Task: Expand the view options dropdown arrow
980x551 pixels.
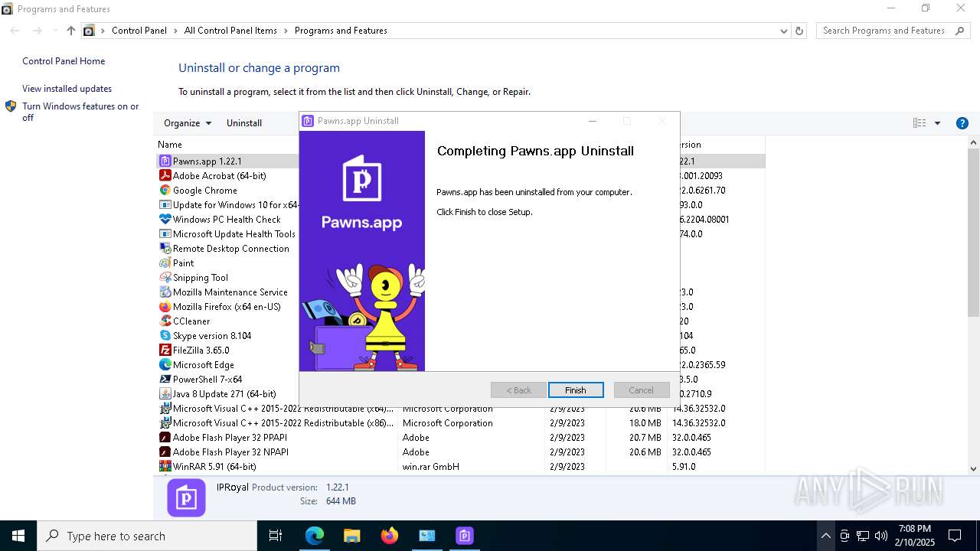Action: click(x=937, y=123)
